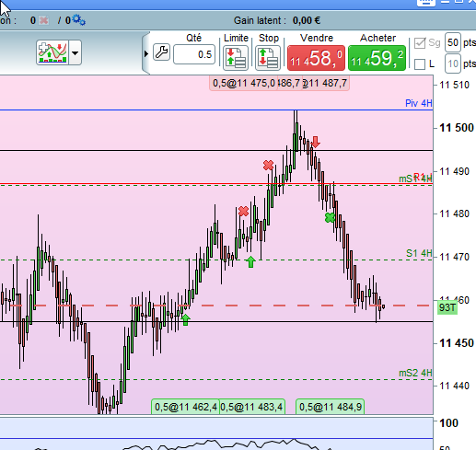The image size is (476, 450).
Task: Click the 0,5@11 462,4 trade label
Action: (x=185, y=407)
